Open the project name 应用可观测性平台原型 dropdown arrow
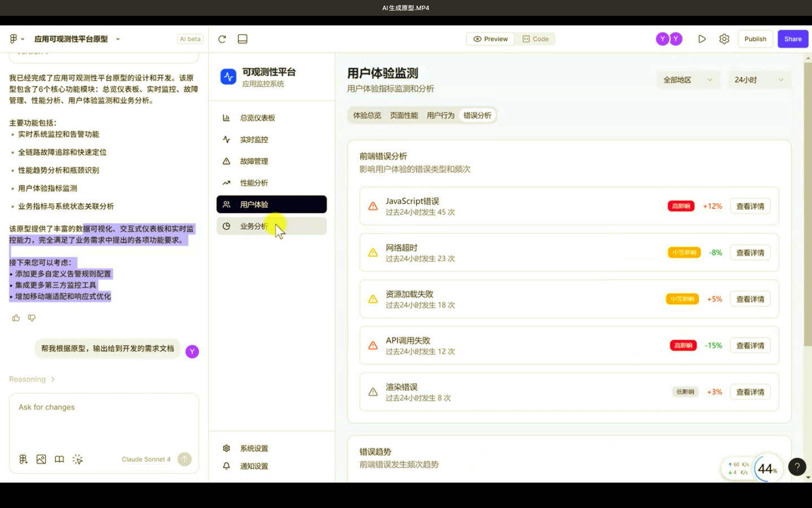 click(118, 39)
